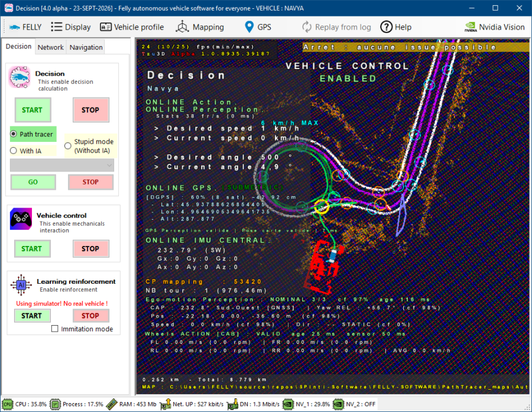Click the Vehicle profile card icon
This screenshot has width=532, height=412.
[x=106, y=27]
